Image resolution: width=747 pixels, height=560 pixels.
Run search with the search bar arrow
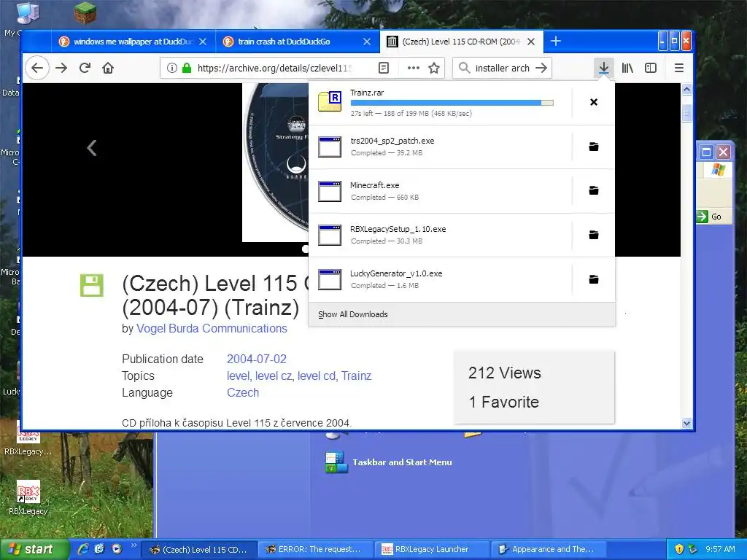(x=541, y=68)
